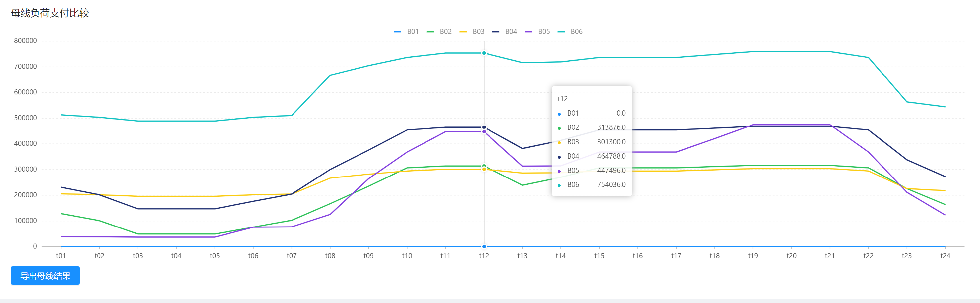Screen dimensions: 980x303
Task: Click the 447496.0 value in tooltip
Action: click(611, 171)
